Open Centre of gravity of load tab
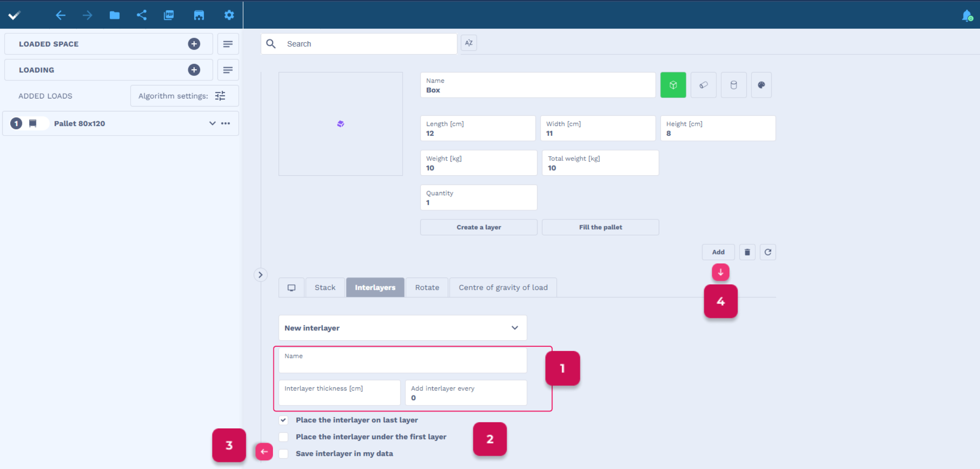The height and width of the screenshot is (469, 980). tap(503, 288)
